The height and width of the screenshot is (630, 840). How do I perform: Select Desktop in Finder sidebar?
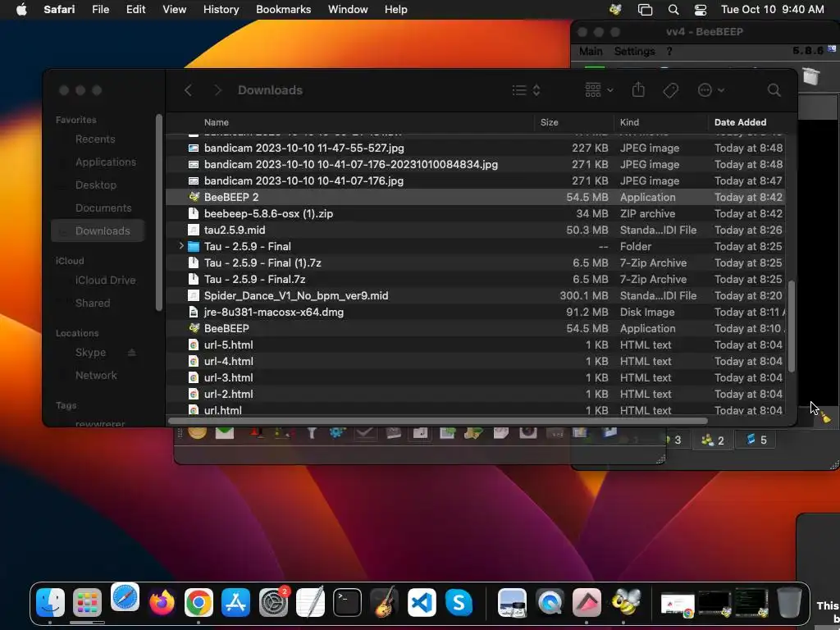click(x=96, y=185)
